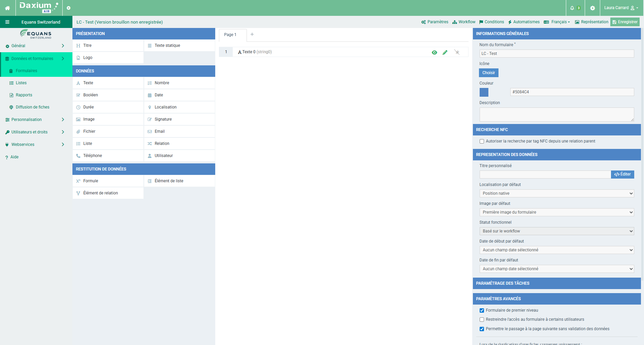
Task: Click the pencil edit icon for Texte 0
Action: [x=445, y=52]
